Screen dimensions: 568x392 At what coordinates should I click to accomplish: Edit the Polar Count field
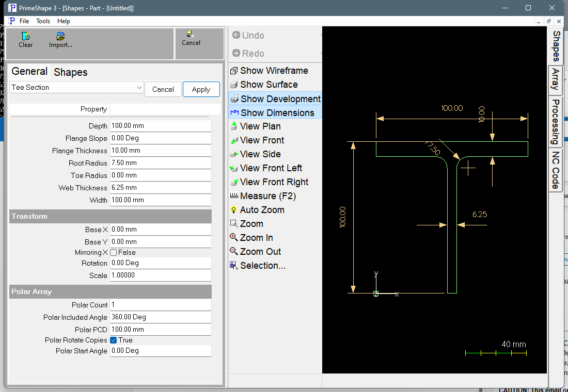(x=161, y=305)
